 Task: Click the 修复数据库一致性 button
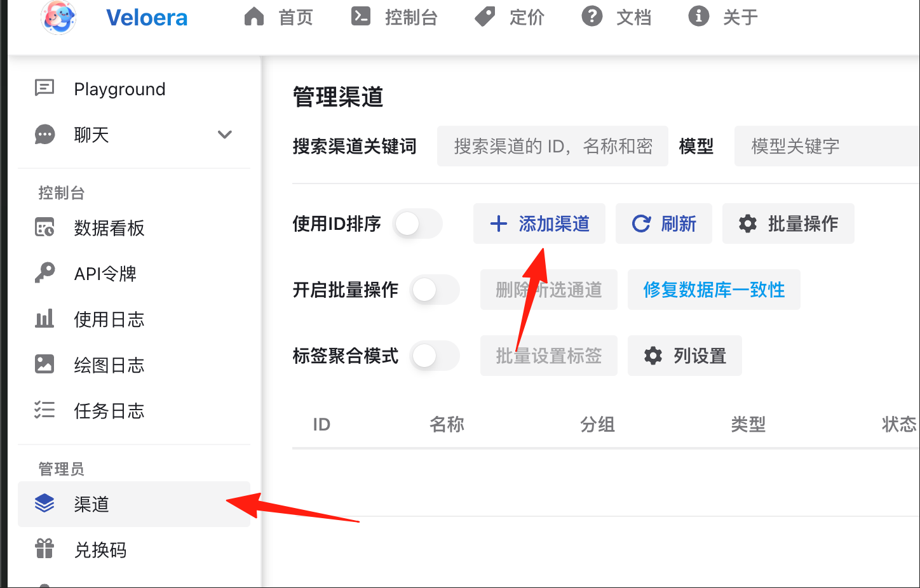tap(714, 290)
